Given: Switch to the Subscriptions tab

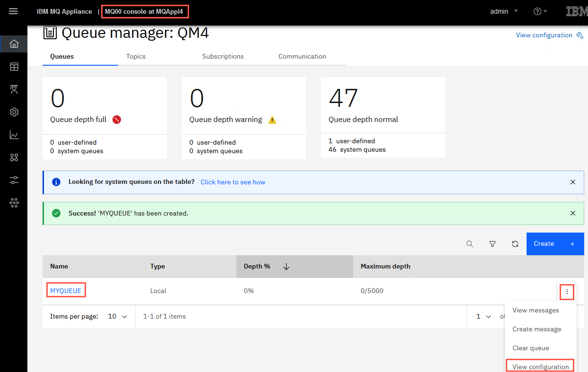Looking at the screenshot, I should click(x=233, y=56).
